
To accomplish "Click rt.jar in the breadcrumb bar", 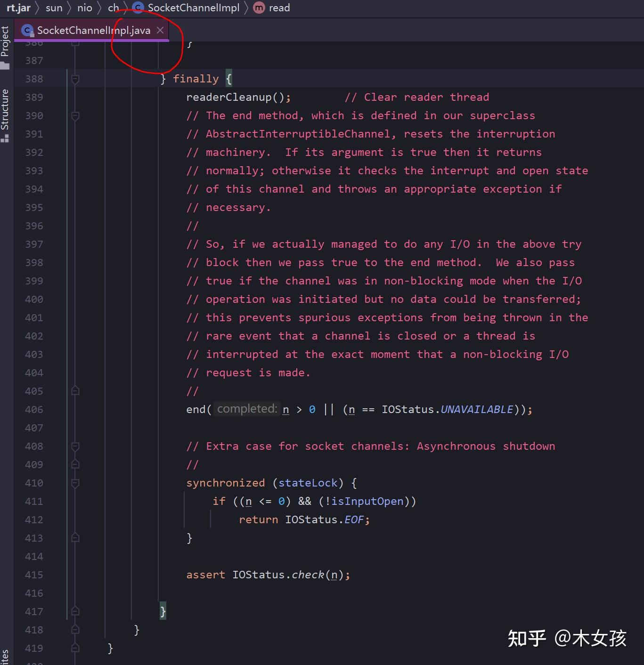I will point(18,8).
